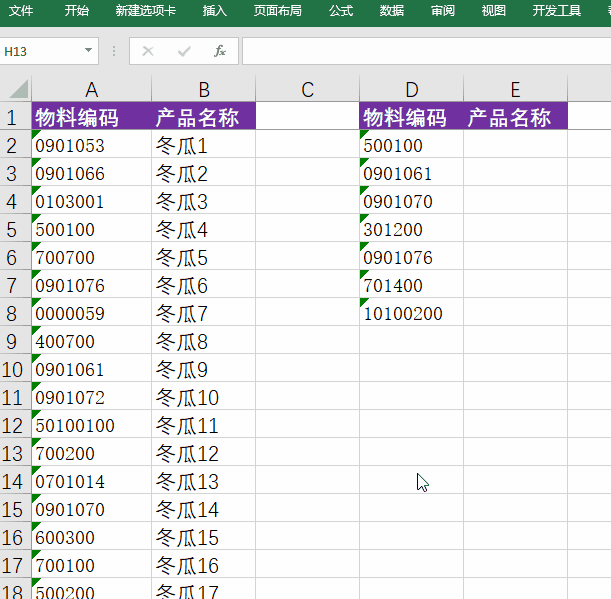Open the 文件 menu tab

pos(21,11)
